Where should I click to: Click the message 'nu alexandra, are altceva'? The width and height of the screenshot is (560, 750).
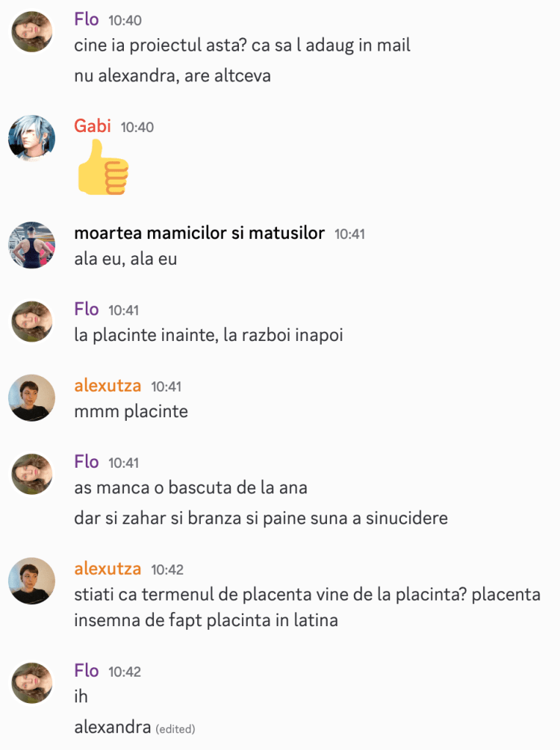coord(173,76)
